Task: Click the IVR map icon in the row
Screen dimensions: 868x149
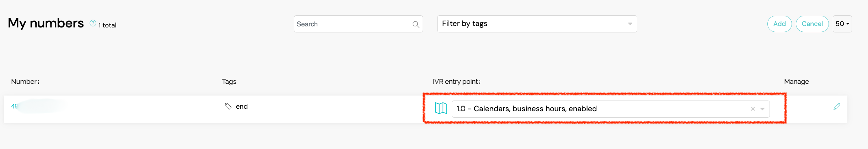Action: click(x=441, y=108)
